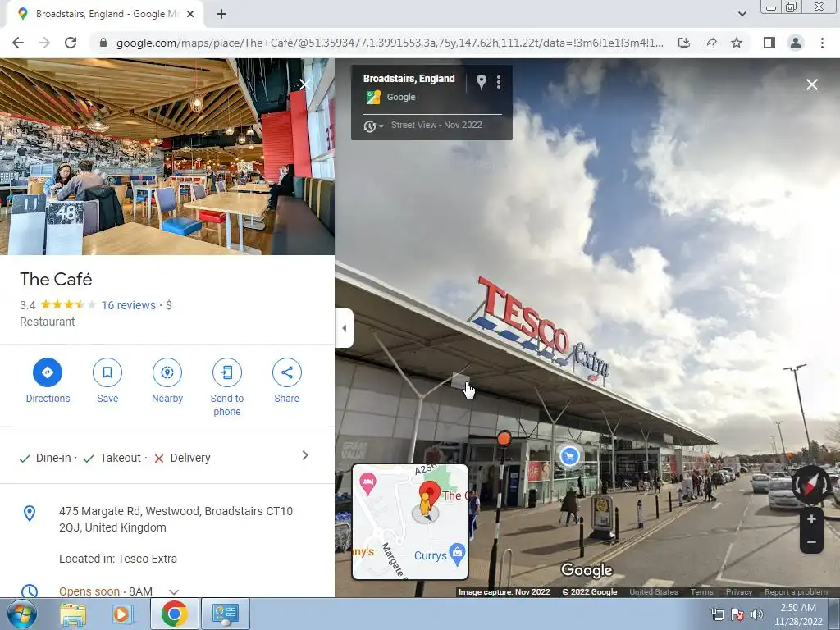Go back with browser back arrow
This screenshot has height=630, width=840.
tap(18, 43)
